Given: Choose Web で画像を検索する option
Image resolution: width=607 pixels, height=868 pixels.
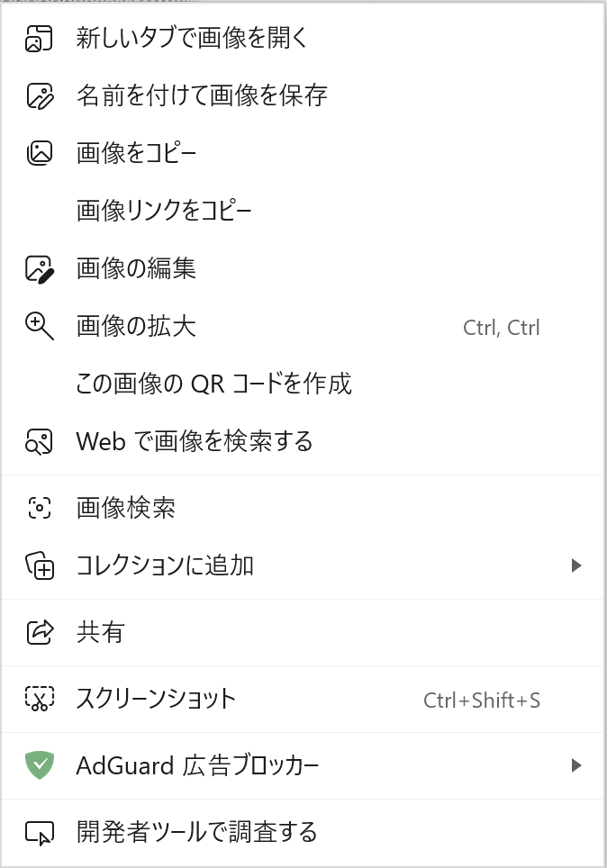Looking at the screenshot, I should [195, 441].
